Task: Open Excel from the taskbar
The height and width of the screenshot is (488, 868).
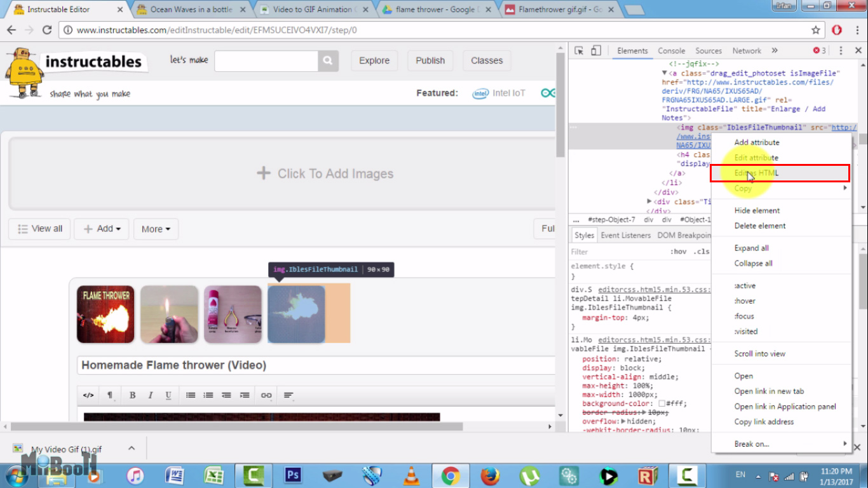Action: (214, 475)
